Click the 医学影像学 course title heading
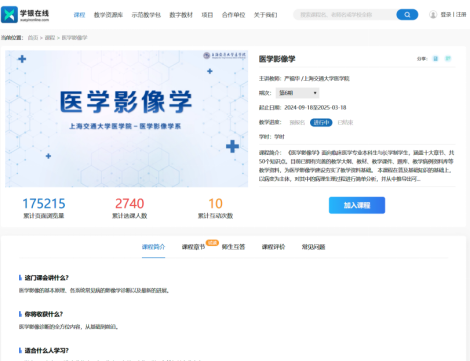The width and height of the screenshot is (470, 361). click(x=277, y=59)
